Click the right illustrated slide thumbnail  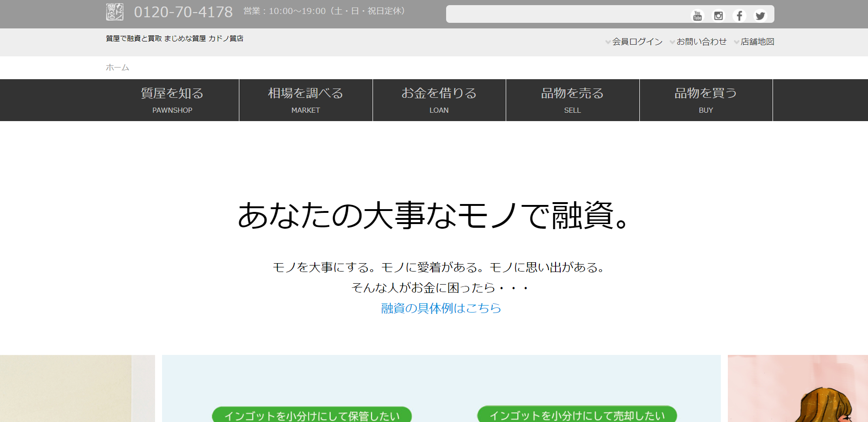[x=798, y=388]
